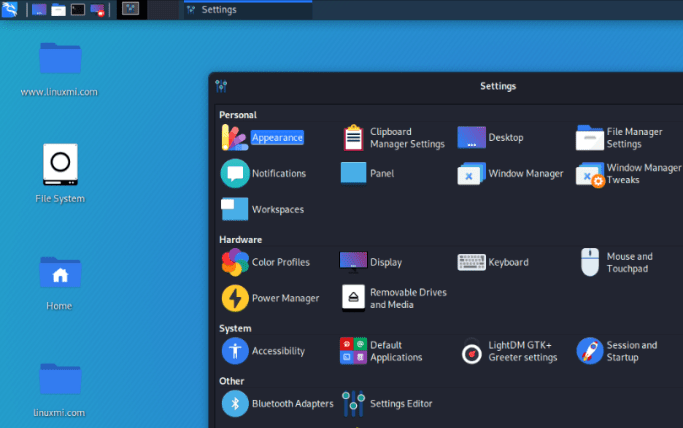
Task: Open Default Applications icon
Action: (353, 351)
